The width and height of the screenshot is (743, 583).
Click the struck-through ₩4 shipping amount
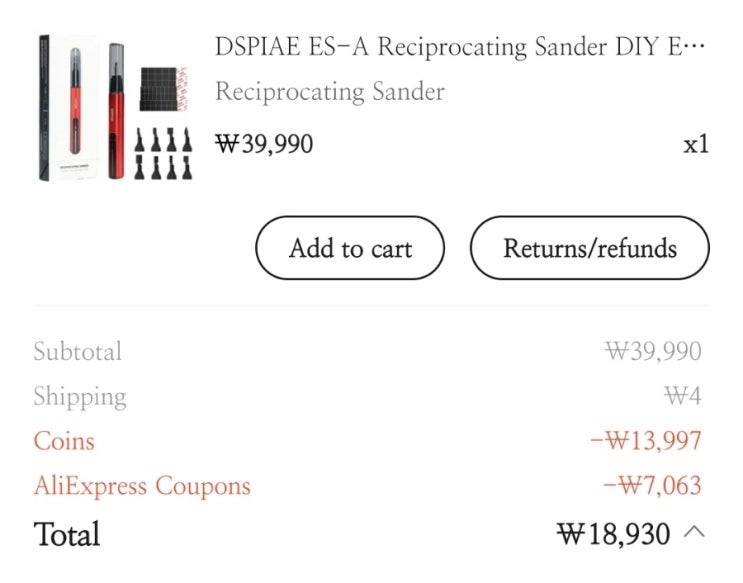pos(682,396)
